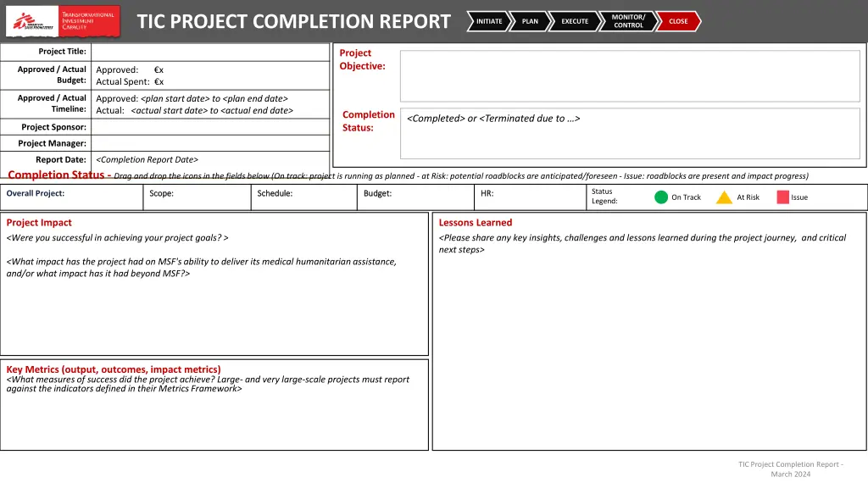Click the Project Manager field
868x488 pixels.
pyautogui.click(x=210, y=143)
